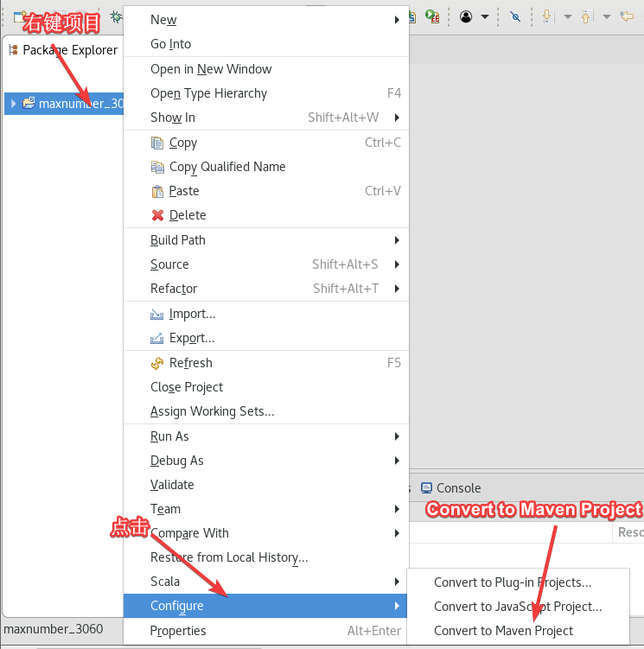The width and height of the screenshot is (644, 649).
Task: Choose Open Type Hierarchy
Action: (x=266, y=93)
